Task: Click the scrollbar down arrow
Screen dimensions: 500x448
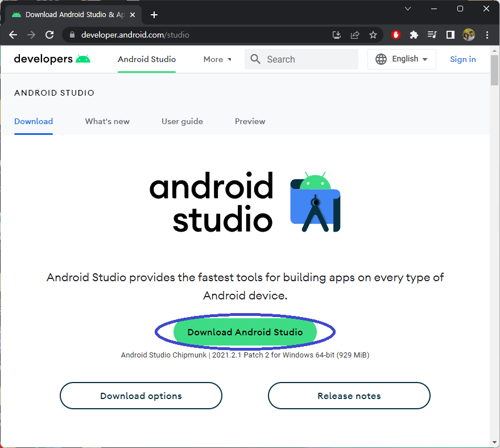Action: tap(494, 442)
